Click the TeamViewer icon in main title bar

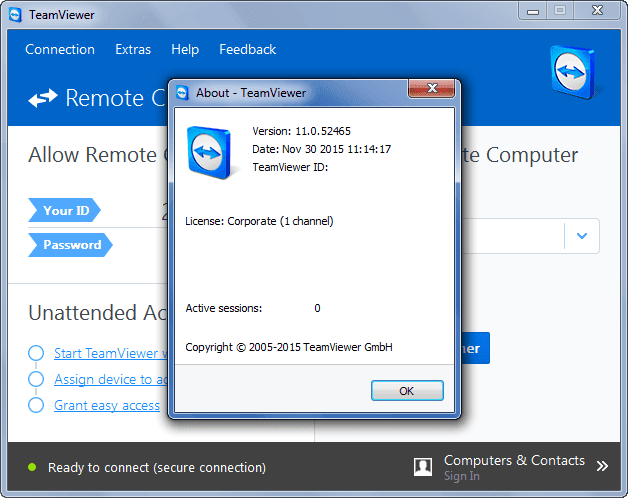point(15,15)
